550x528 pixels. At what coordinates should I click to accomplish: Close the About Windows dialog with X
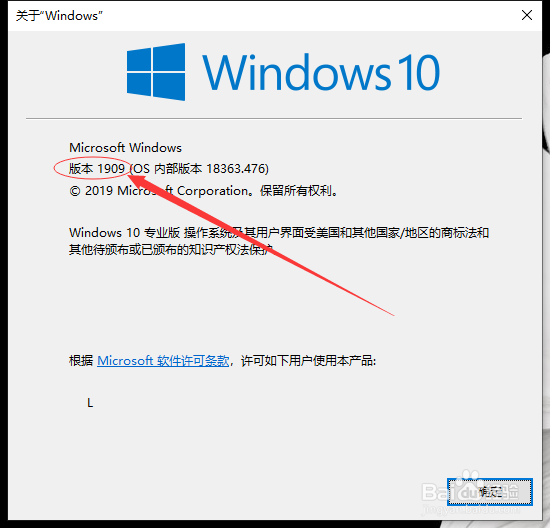(526, 15)
